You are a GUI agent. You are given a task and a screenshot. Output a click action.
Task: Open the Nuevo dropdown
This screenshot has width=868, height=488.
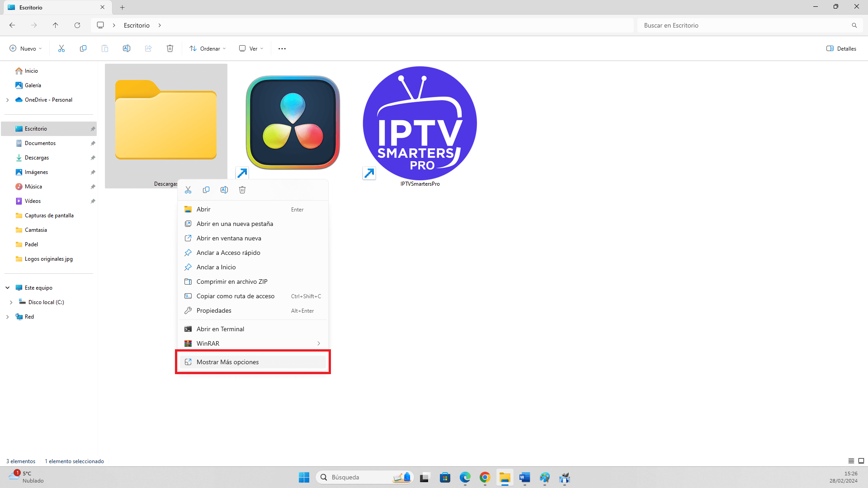[x=26, y=48]
